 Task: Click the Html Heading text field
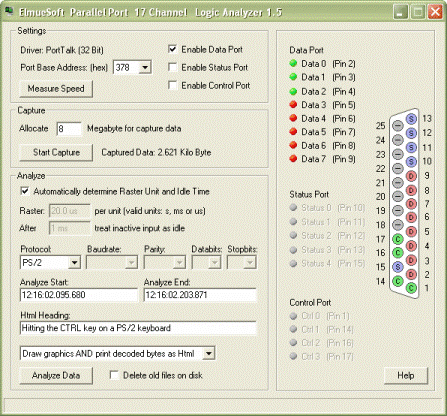pyautogui.click(x=138, y=328)
